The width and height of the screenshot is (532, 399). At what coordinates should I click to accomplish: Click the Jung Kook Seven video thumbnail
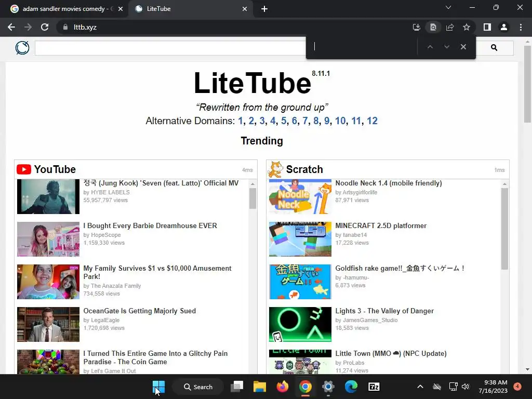tap(48, 196)
